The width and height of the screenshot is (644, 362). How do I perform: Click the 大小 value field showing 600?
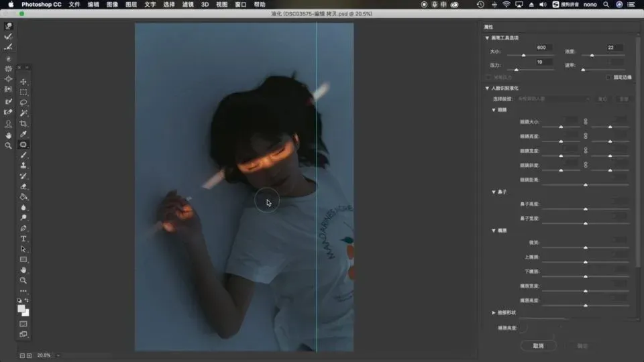pyautogui.click(x=541, y=48)
